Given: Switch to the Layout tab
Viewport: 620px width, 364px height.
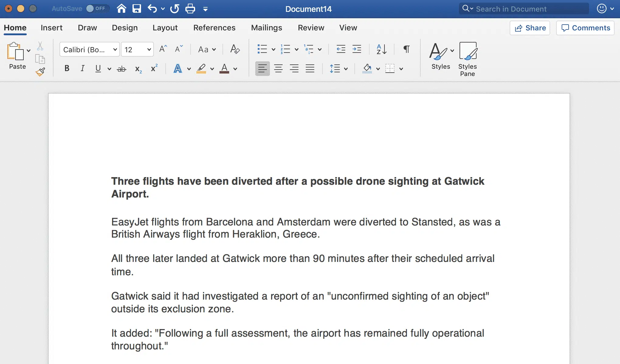Looking at the screenshot, I should pyautogui.click(x=165, y=28).
